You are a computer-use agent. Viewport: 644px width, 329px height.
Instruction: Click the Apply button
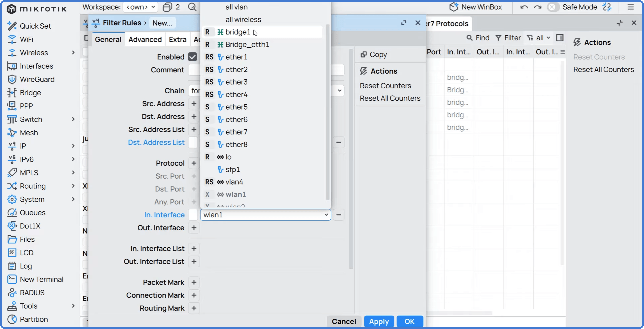(379, 321)
